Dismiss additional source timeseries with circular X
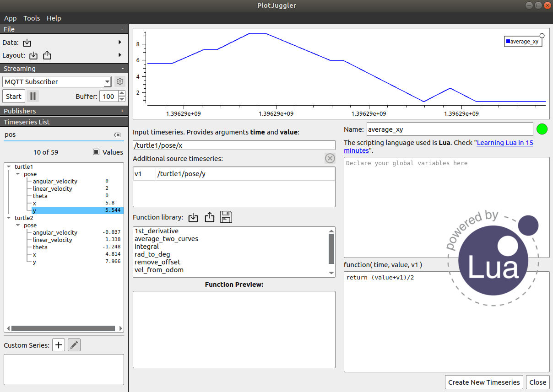 tap(330, 158)
